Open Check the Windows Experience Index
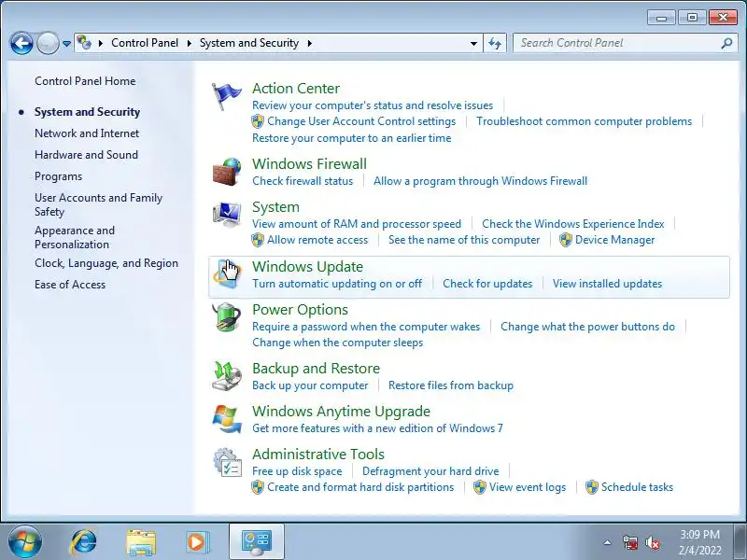 pos(573,224)
